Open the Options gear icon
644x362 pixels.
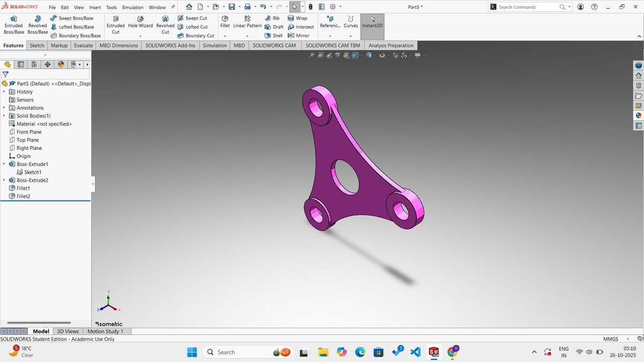332,7
